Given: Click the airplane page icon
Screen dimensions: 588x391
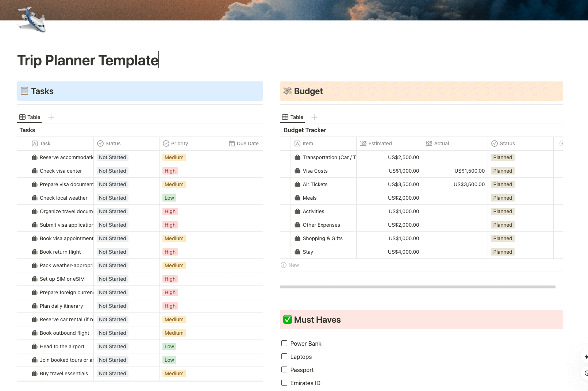Looking at the screenshot, I should click(x=32, y=20).
